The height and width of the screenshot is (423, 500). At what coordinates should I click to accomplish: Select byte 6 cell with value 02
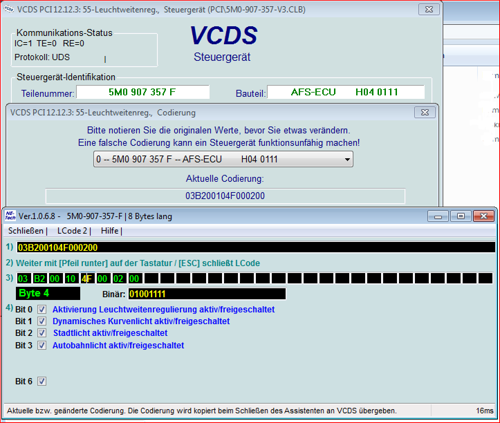pyautogui.click(x=119, y=278)
